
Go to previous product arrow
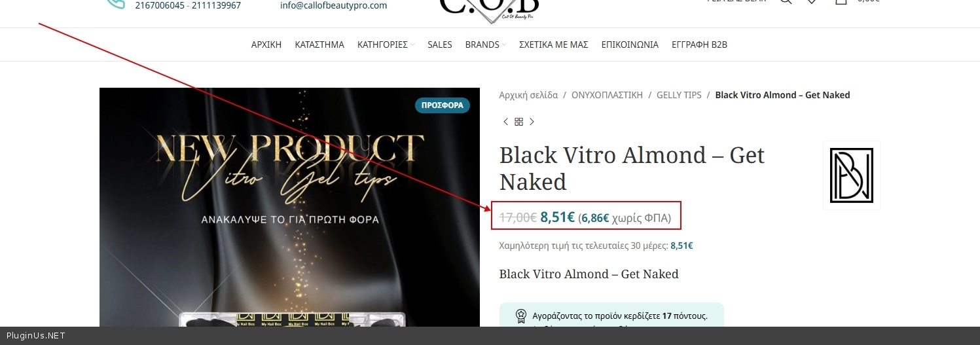(x=505, y=122)
